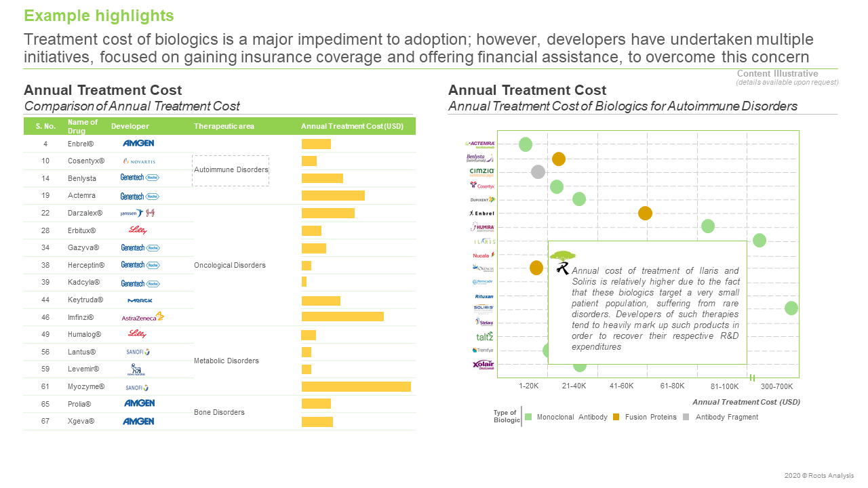Viewport: 868px width, 488px height.
Task: Click the 'Oncological Disorders' label
Action: [x=230, y=265]
